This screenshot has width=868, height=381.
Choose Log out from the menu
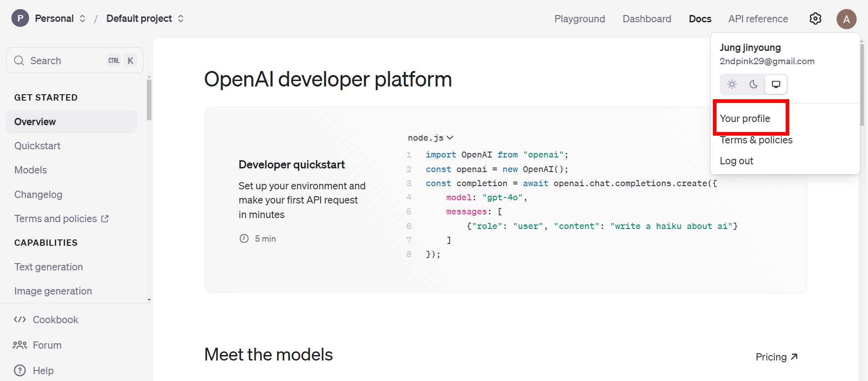pos(737,161)
